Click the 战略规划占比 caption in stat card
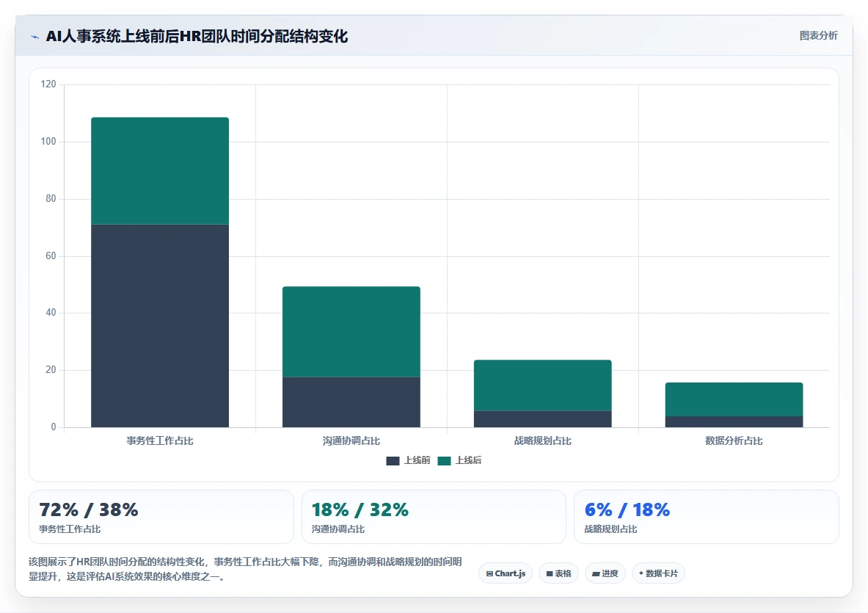The width and height of the screenshot is (868, 613). coord(610,529)
